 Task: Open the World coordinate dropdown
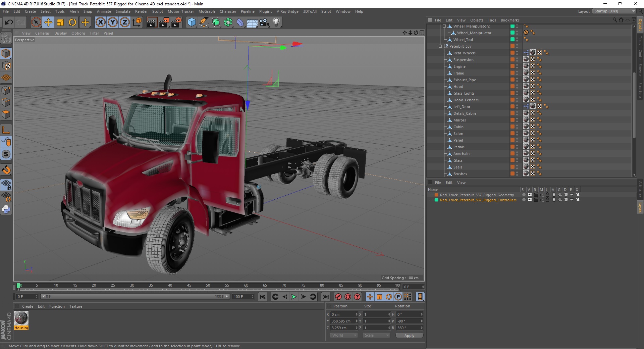pyautogui.click(x=344, y=335)
